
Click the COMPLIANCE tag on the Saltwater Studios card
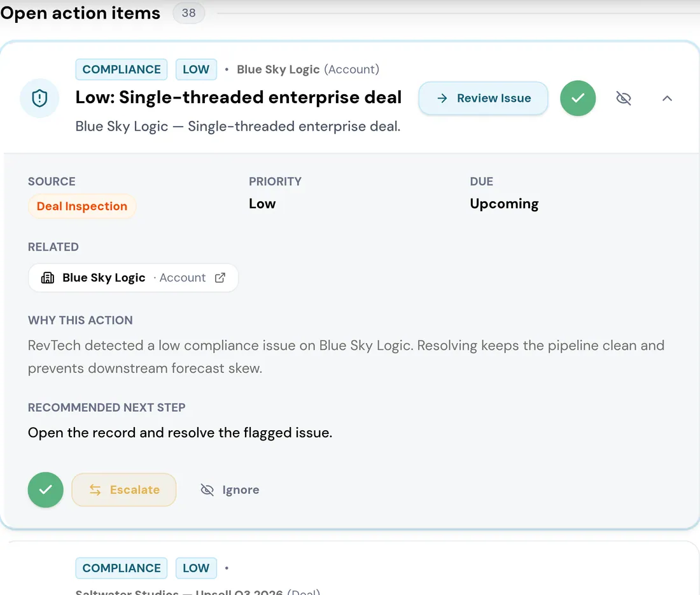coord(122,568)
